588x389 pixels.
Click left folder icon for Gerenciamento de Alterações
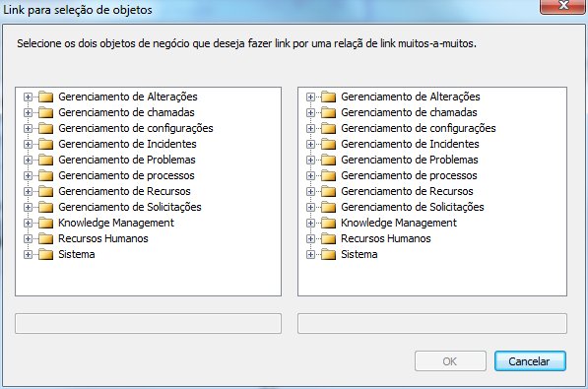(x=46, y=97)
